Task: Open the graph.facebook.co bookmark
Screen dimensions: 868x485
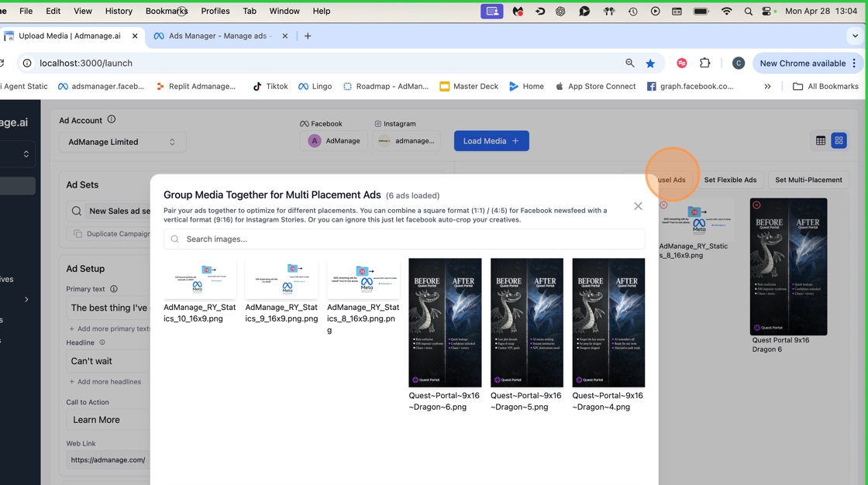Action: click(691, 86)
